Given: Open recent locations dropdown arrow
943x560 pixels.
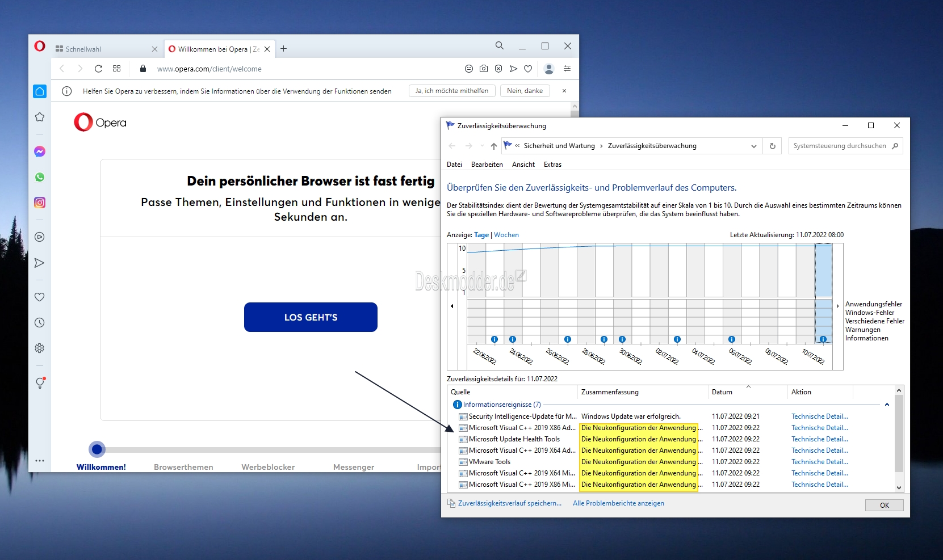Looking at the screenshot, I should click(482, 146).
